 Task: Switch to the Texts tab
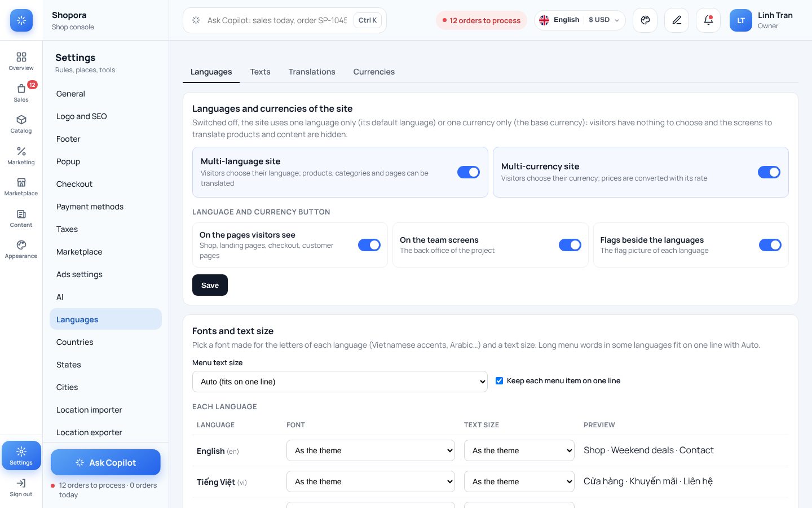click(x=260, y=72)
